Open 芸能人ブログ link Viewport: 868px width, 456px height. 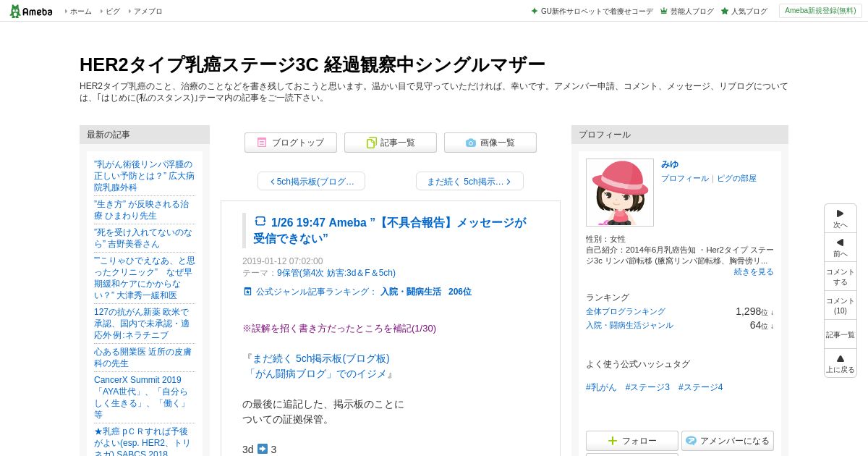(x=686, y=12)
